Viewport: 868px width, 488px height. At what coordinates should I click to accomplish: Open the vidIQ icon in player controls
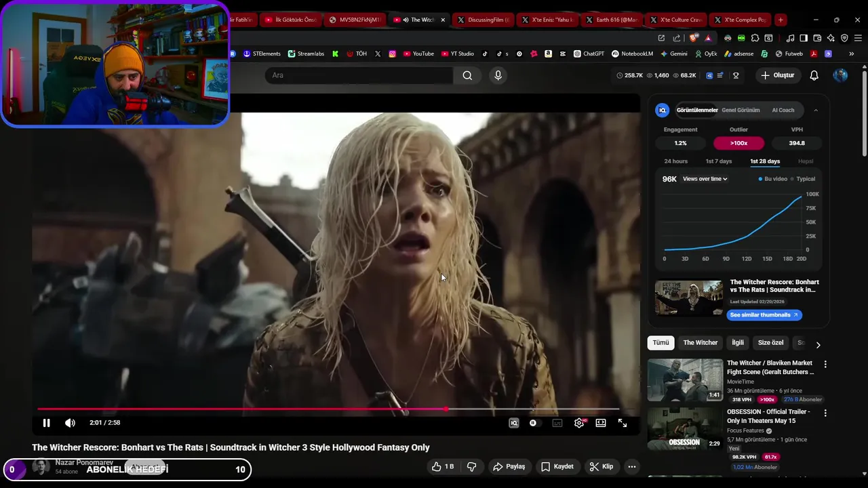514,423
